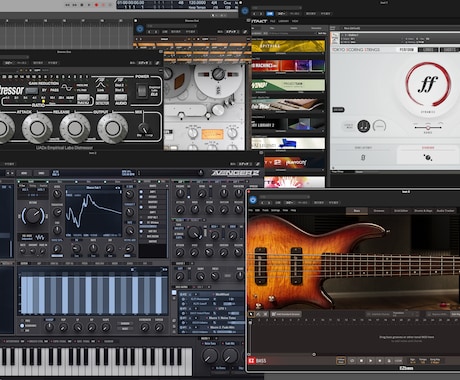The height and width of the screenshot is (380, 460).
Task: Click the Stop button in EZbass transport
Action: pos(361,361)
